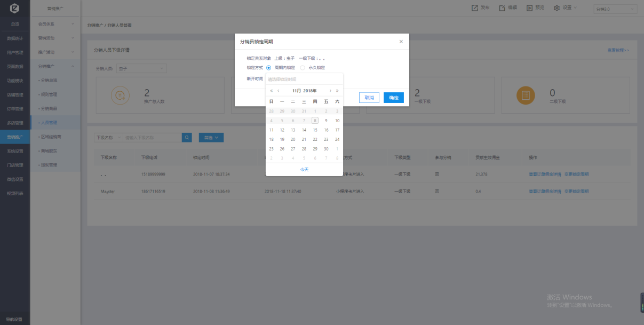
Task: Jump to next year with double-right arrow
Action: 337,91
